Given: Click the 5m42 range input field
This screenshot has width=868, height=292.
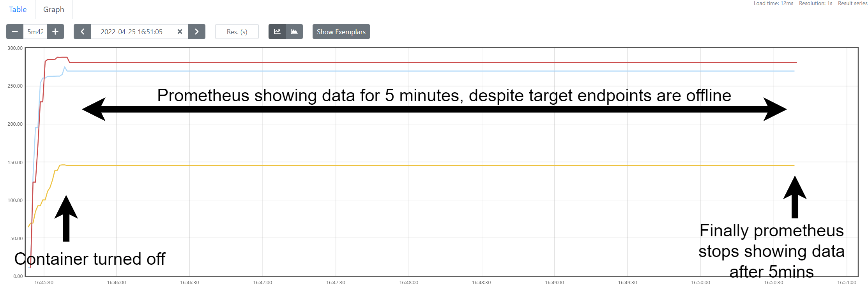Looking at the screenshot, I should 35,32.
